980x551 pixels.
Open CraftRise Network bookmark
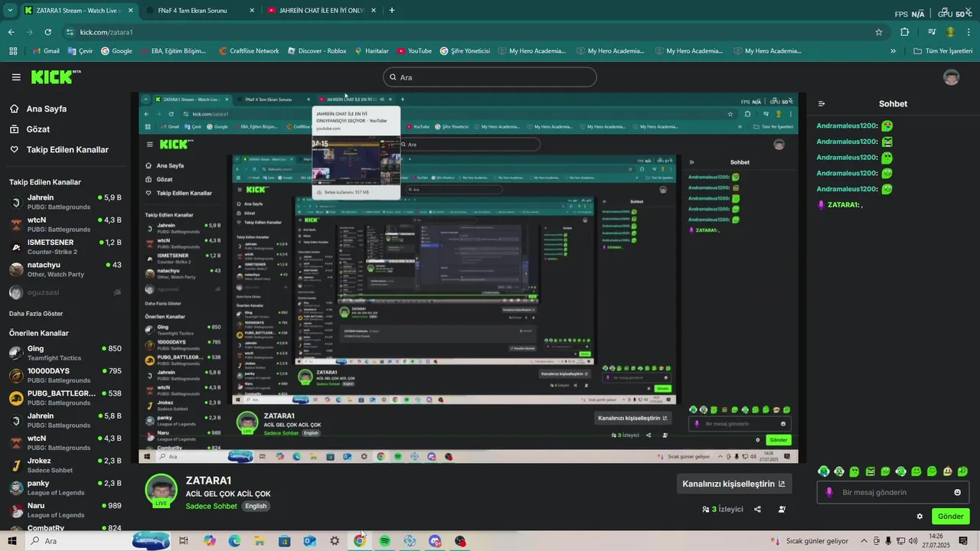[x=248, y=51]
